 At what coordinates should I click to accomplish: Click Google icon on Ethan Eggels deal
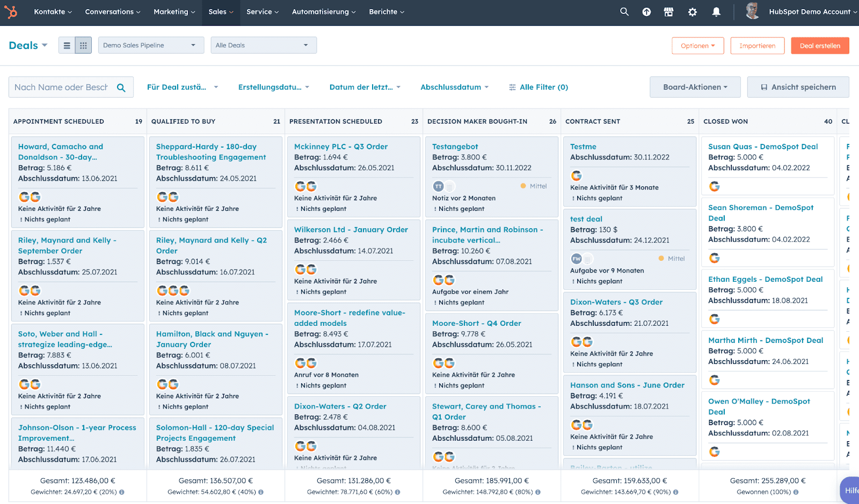(715, 319)
